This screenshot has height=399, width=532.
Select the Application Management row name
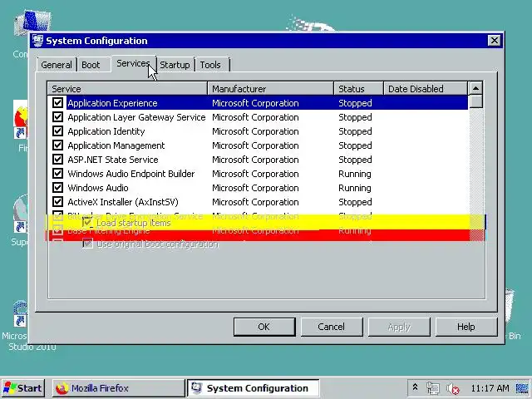[116, 145]
